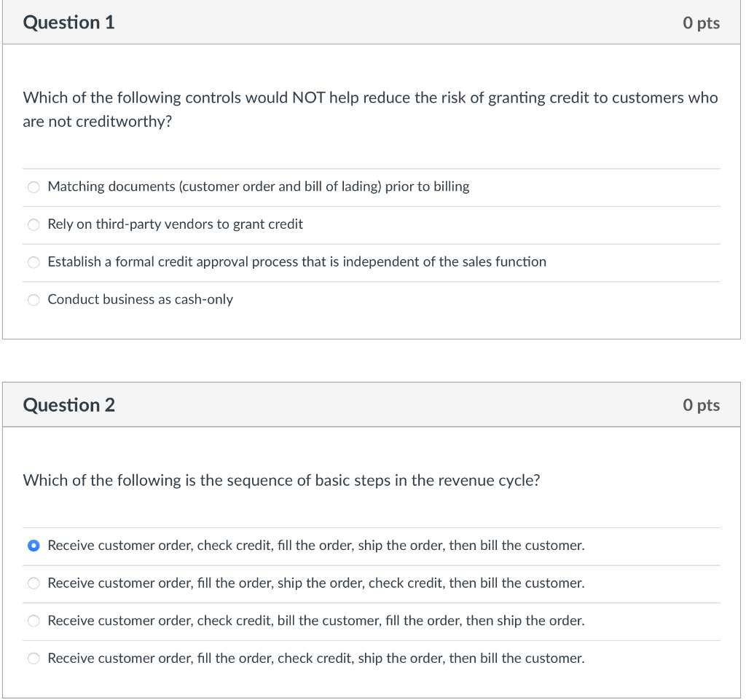Select the "Matching documents" radio button
This screenshot has height=700, width=746.
[34, 187]
